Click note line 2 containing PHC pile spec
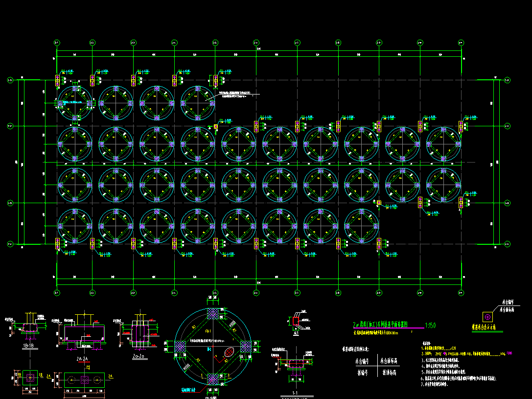The image size is (532, 399). [x=466, y=353]
